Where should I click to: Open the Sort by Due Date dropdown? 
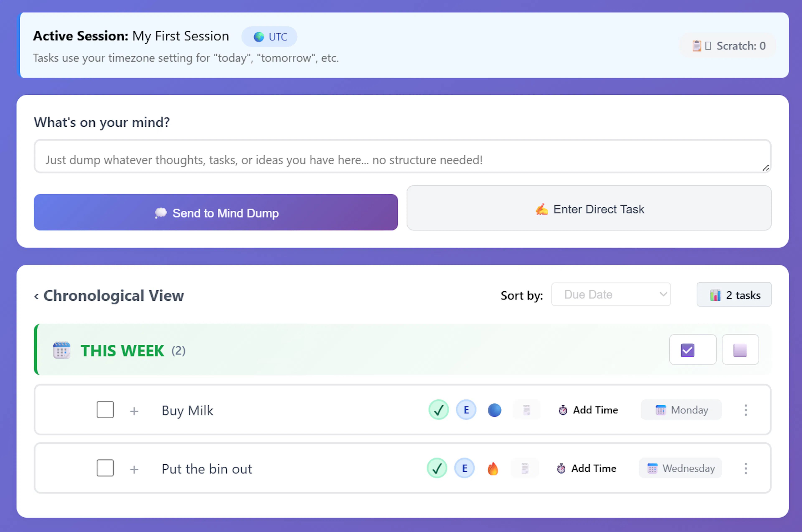click(611, 295)
